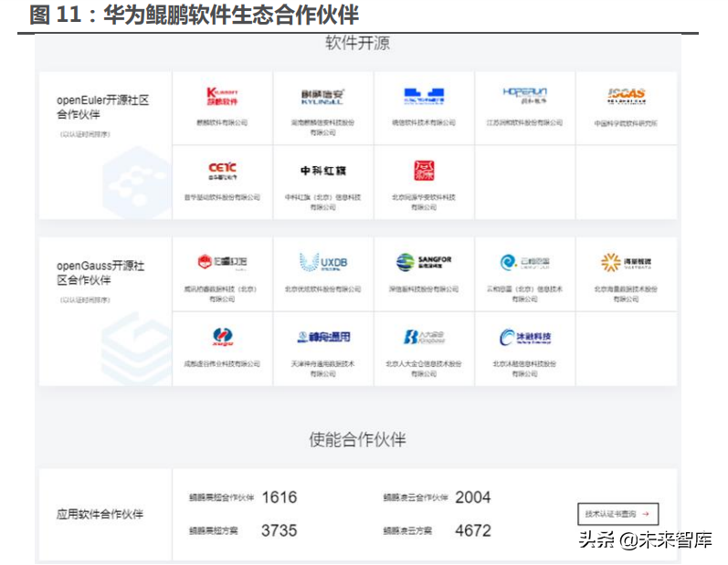This screenshot has height=565, width=728.
Task: Click the HopeRun logo
Action: tap(524, 95)
